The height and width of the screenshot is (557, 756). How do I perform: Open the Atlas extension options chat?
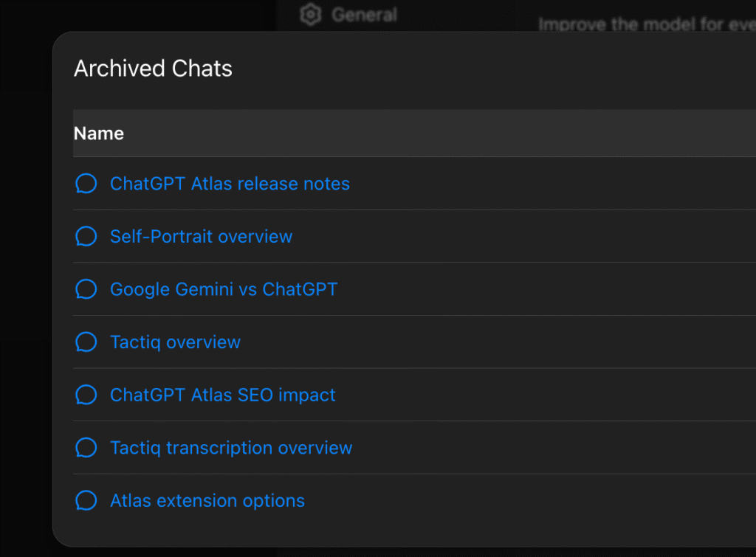click(207, 501)
